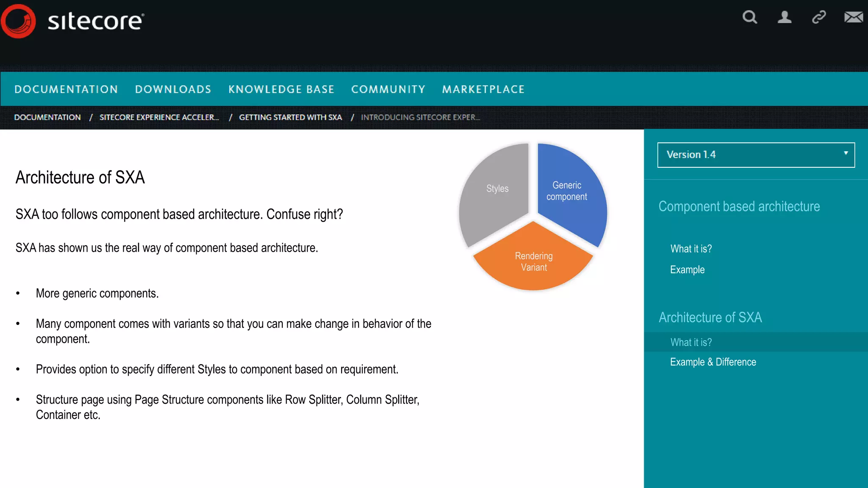Open the user profile icon
Screen dimensions: 868x488
click(x=784, y=17)
